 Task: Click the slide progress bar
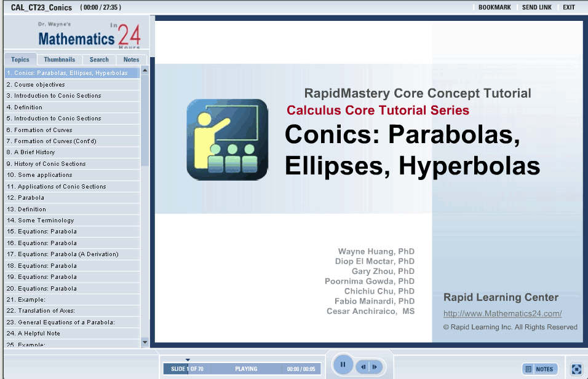[x=242, y=369]
